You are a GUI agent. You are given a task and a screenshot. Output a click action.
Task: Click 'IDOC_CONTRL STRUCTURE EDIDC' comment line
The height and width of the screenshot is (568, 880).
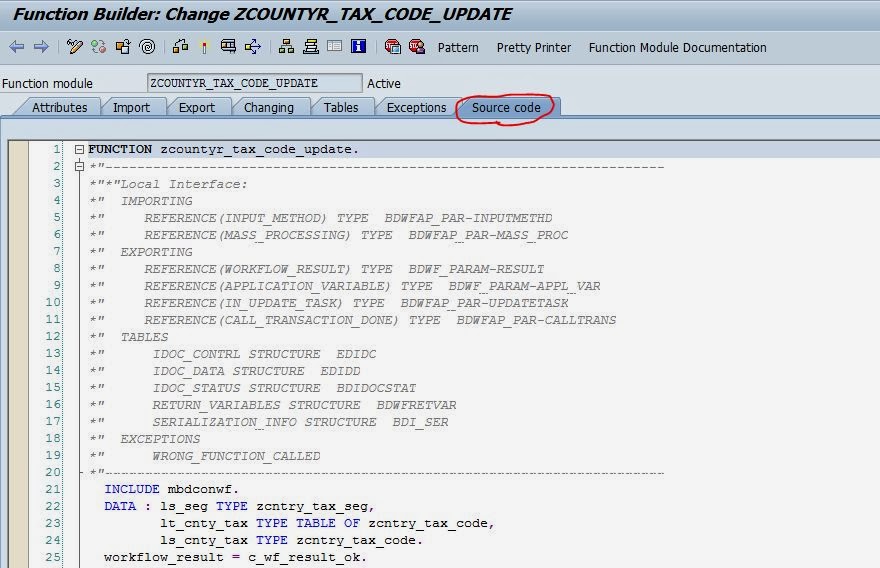(264, 354)
